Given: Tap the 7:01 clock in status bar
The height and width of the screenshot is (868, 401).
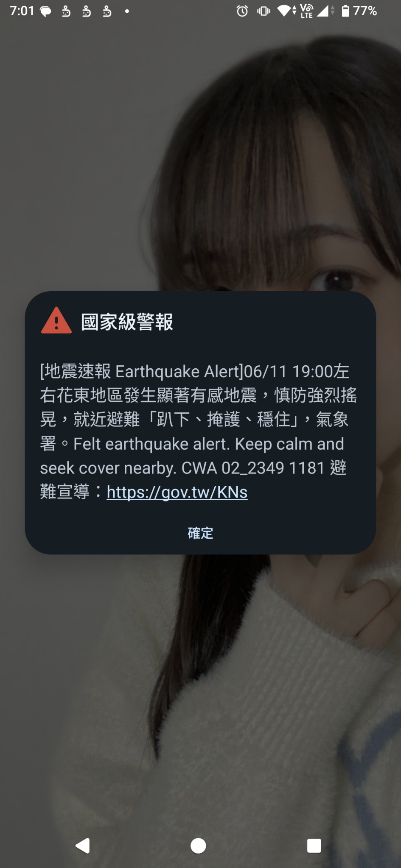Looking at the screenshot, I should tap(22, 11).
